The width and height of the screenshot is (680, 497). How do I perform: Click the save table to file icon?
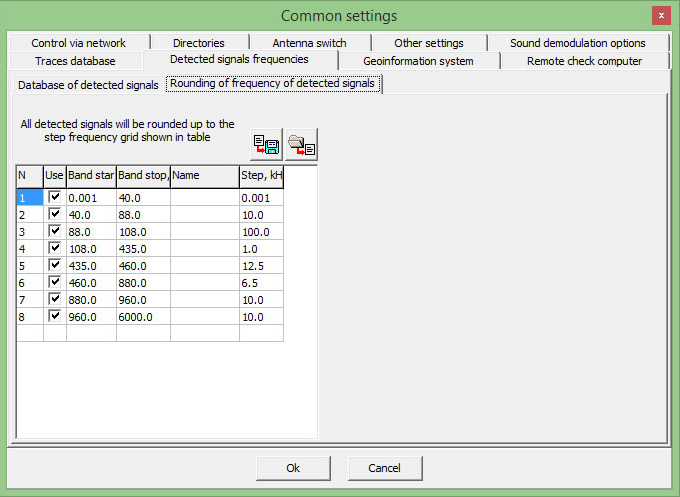[266, 145]
